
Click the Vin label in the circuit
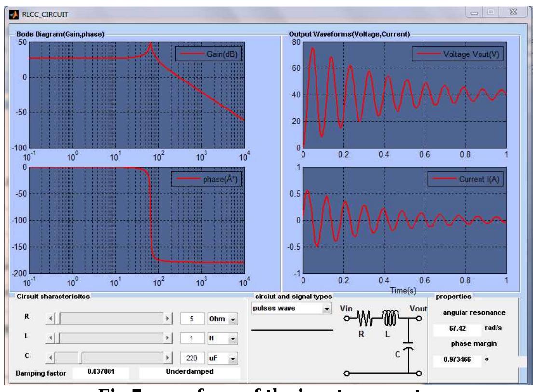pyautogui.click(x=346, y=309)
